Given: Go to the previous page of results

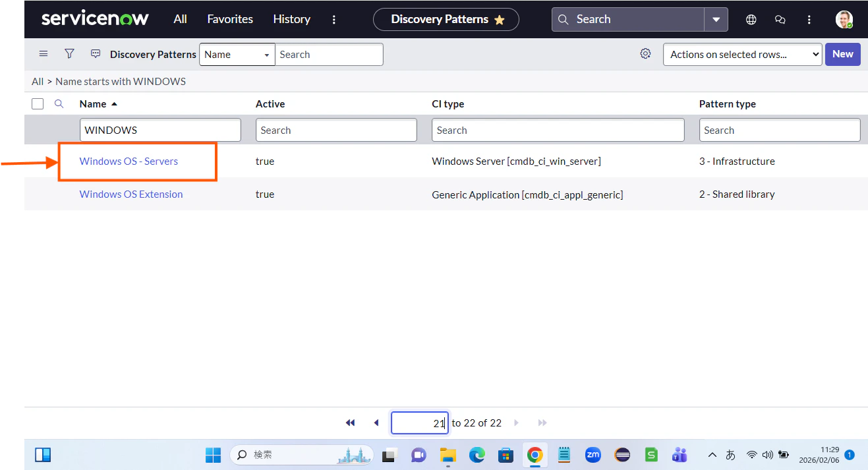Looking at the screenshot, I should (x=376, y=423).
